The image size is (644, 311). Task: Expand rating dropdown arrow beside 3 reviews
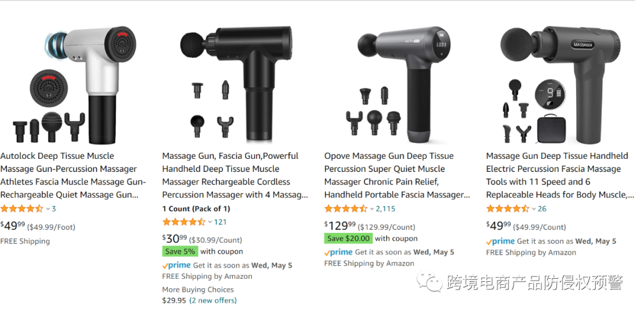tap(48, 209)
